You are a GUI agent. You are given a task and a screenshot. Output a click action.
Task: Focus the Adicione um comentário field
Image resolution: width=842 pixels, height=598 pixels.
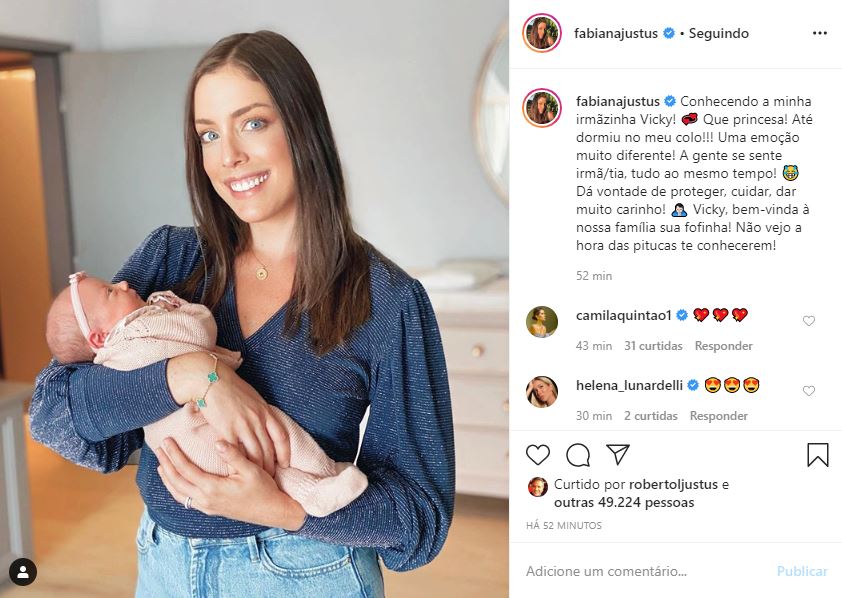(x=644, y=571)
